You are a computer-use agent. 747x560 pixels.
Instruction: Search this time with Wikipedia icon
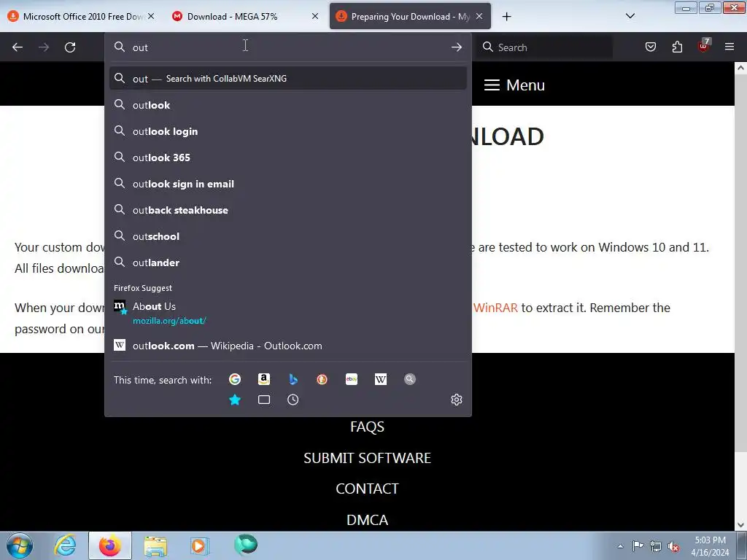[x=381, y=379]
